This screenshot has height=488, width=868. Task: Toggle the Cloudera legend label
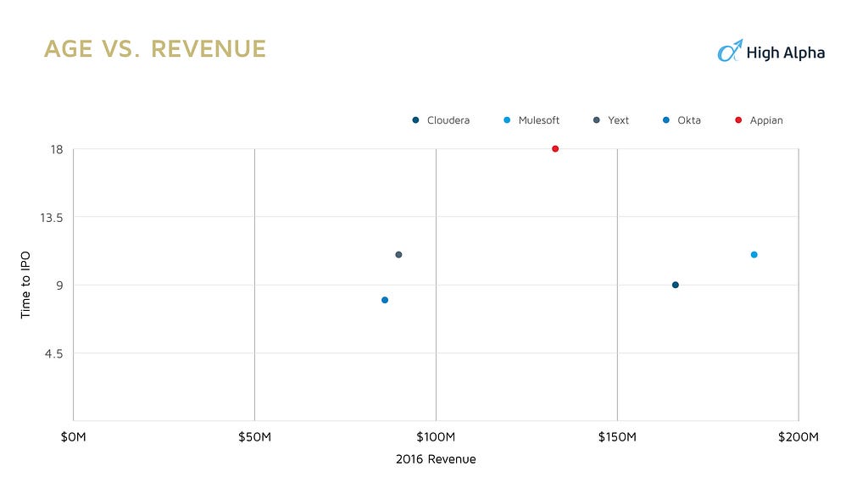coord(448,120)
